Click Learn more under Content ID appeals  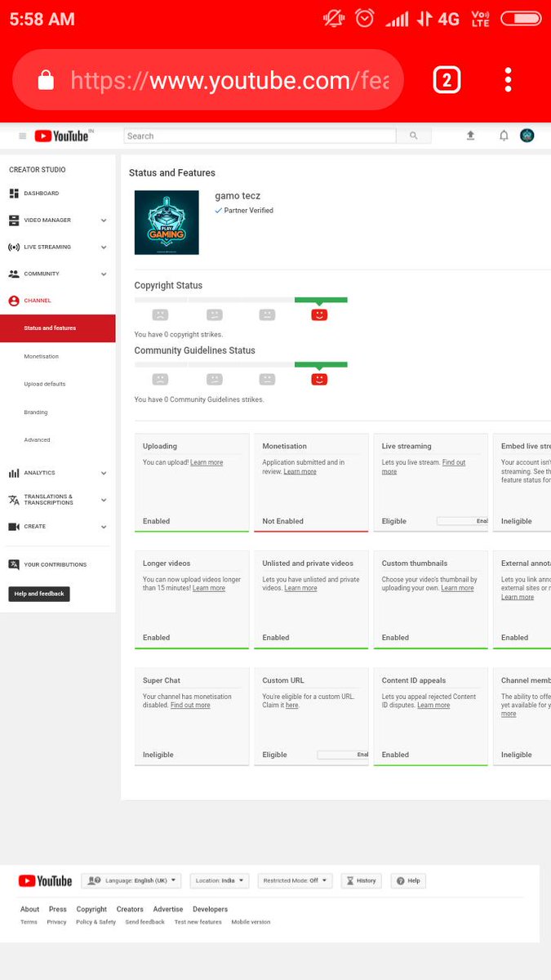coord(433,705)
